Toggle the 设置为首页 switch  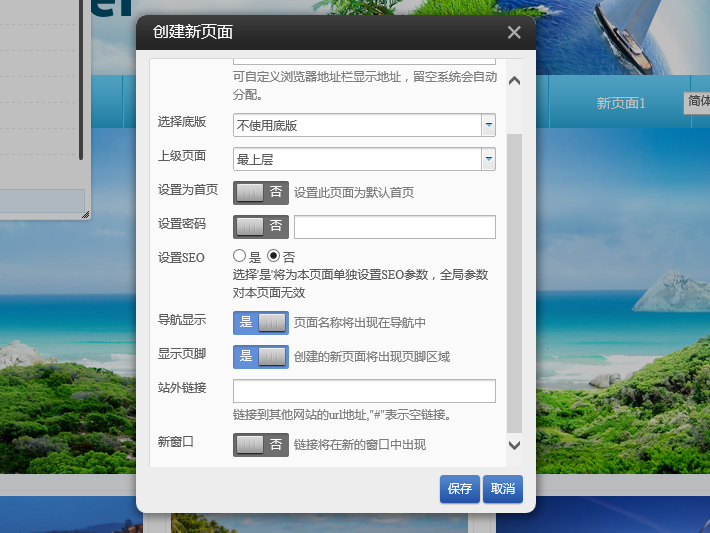pyautogui.click(x=261, y=192)
